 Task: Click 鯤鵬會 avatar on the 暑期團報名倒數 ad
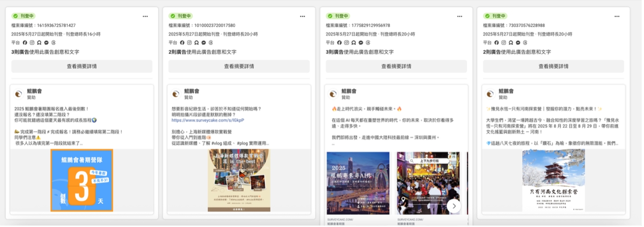tap(19, 94)
